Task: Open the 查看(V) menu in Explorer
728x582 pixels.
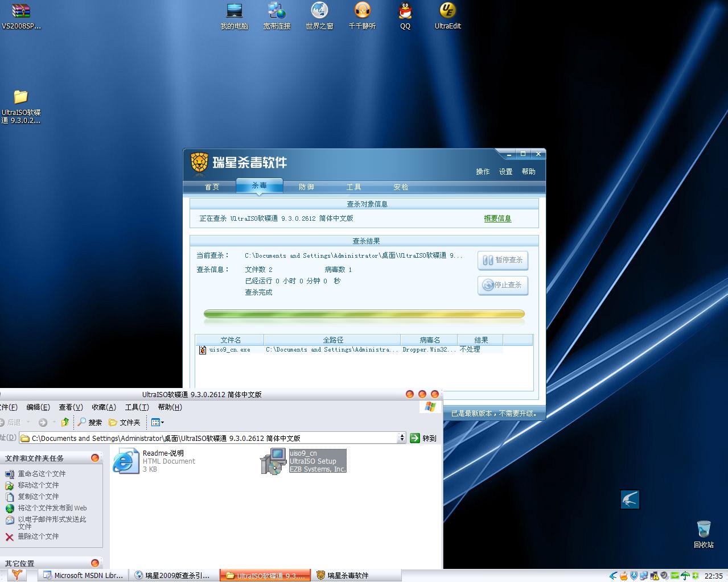Action: point(71,407)
